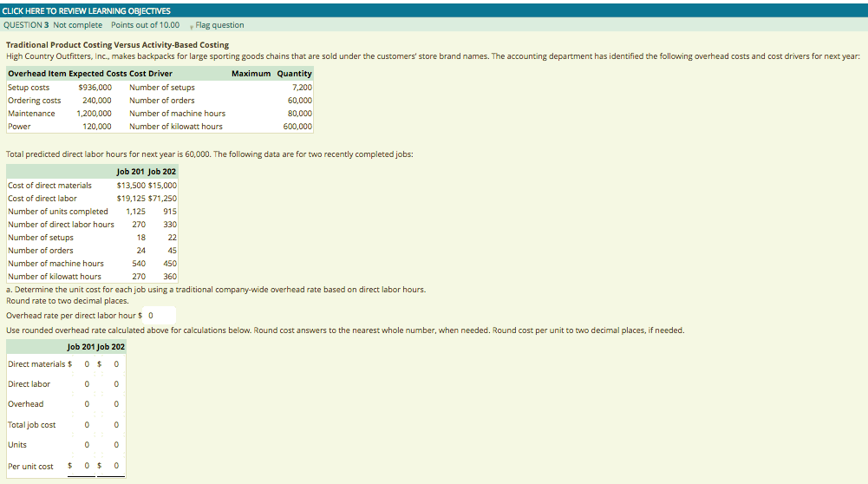Click 'Number of kilowatt hours' in the Cost Driver column
Screen dimensions: 868x484
(x=176, y=127)
